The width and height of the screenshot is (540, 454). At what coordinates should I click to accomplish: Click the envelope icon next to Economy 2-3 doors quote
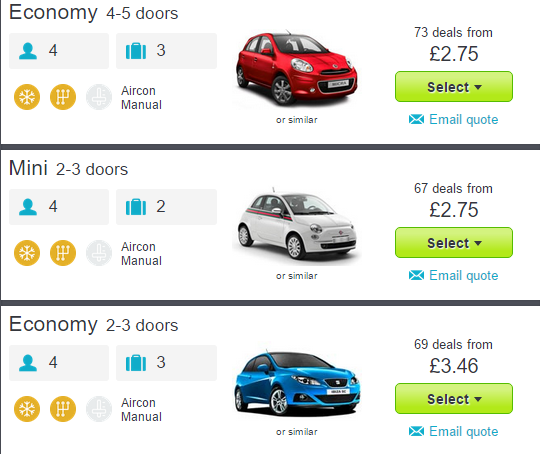[416, 431]
